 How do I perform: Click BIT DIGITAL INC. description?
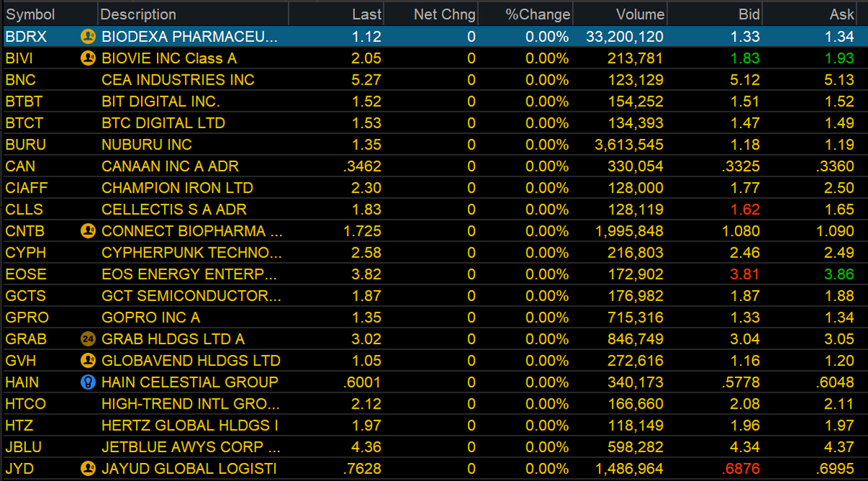pos(161,101)
